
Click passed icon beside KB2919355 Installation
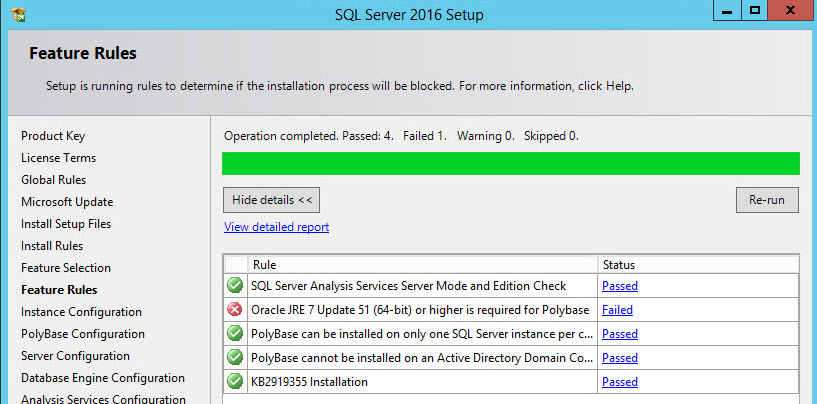(x=235, y=382)
